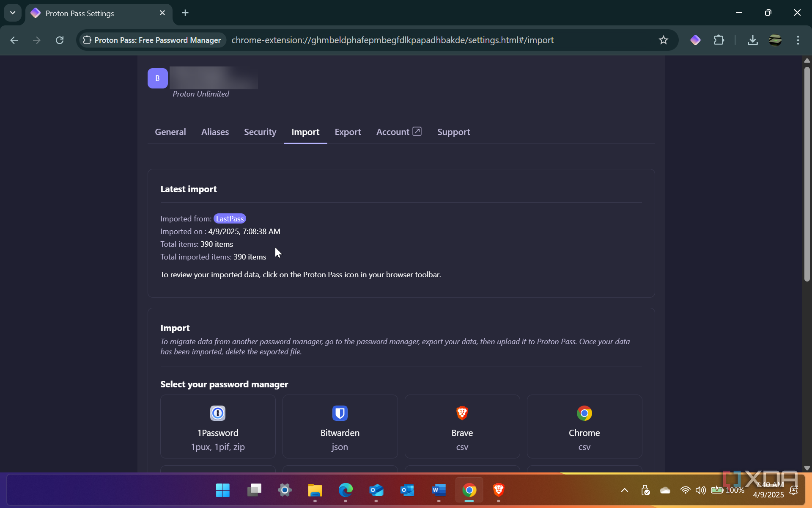Click the Bitwarden shield icon
812x508 pixels.
pyautogui.click(x=340, y=413)
